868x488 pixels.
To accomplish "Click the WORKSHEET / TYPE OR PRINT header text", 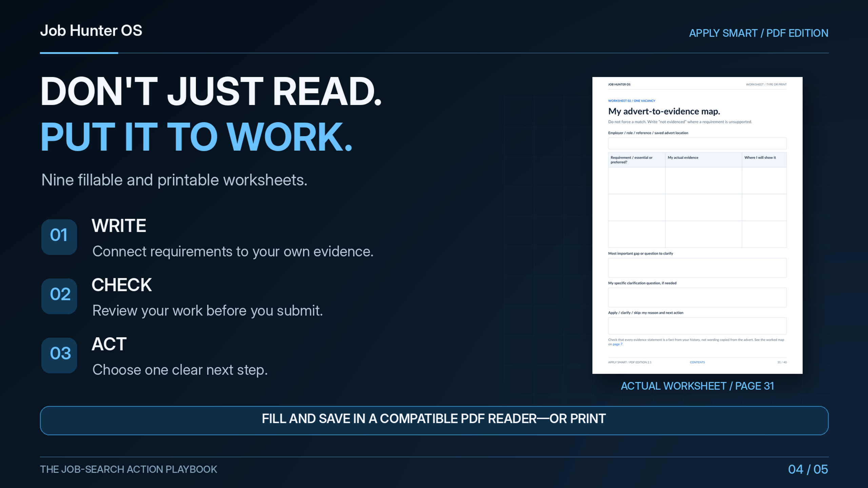I will pos(766,84).
